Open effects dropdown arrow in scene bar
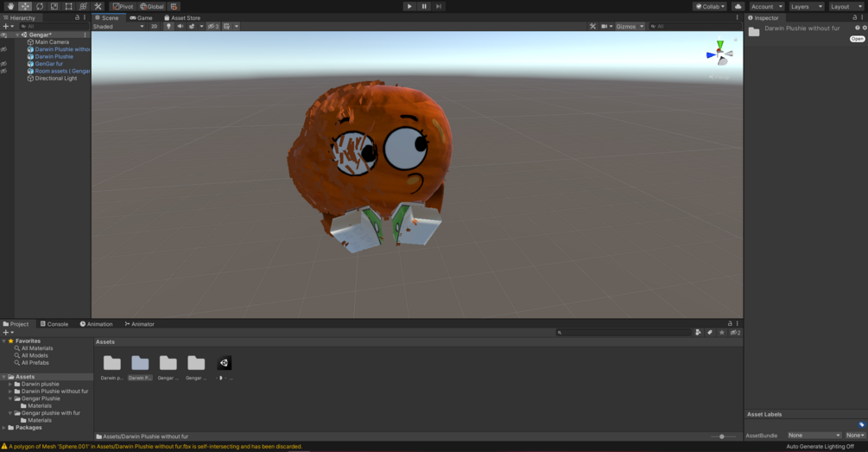 (x=201, y=26)
